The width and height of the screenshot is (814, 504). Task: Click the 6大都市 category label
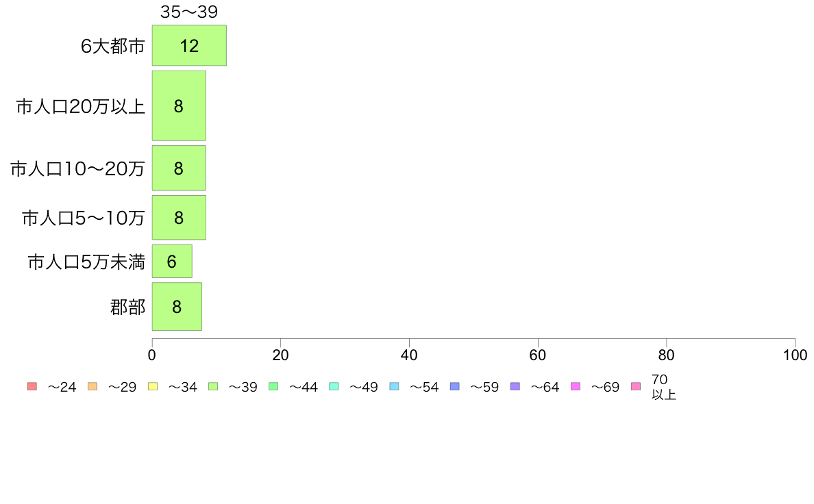pos(112,46)
